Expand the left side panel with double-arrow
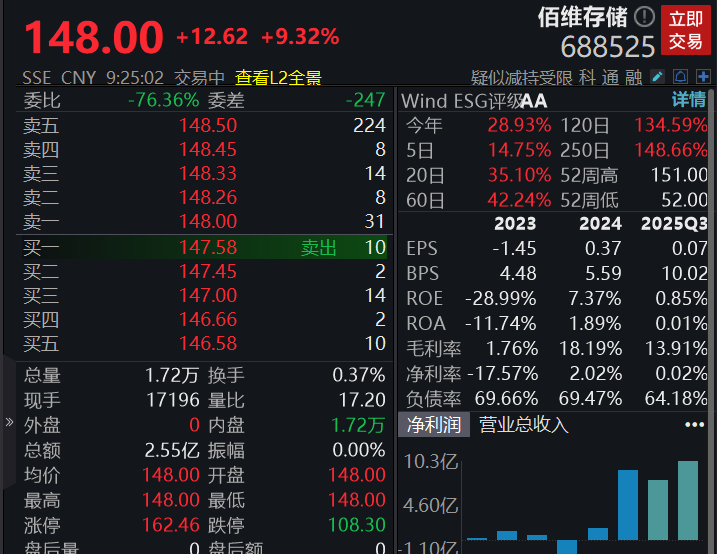This screenshot has width=718, height=554. pyautogui.click(x=9, y=422)
